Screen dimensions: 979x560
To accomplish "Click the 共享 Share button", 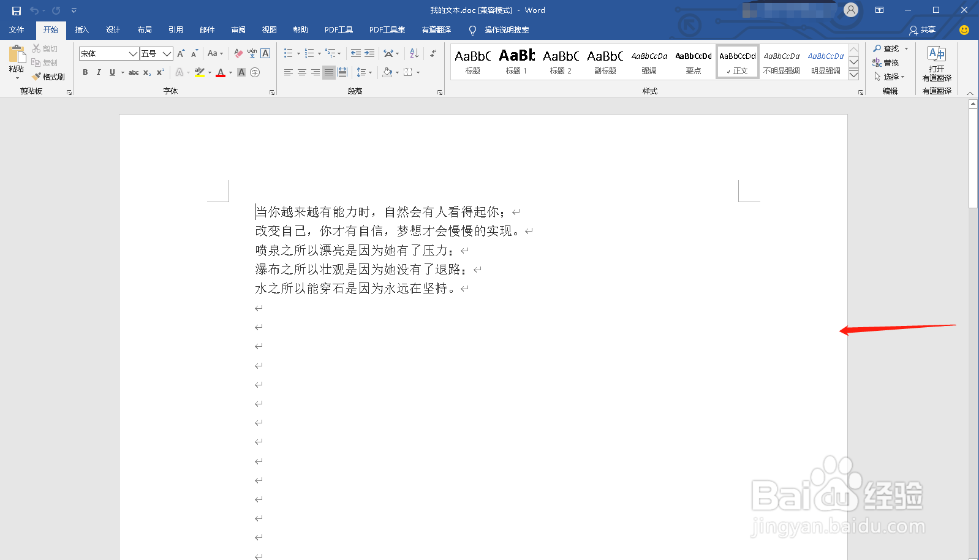I will click(923, 30).
